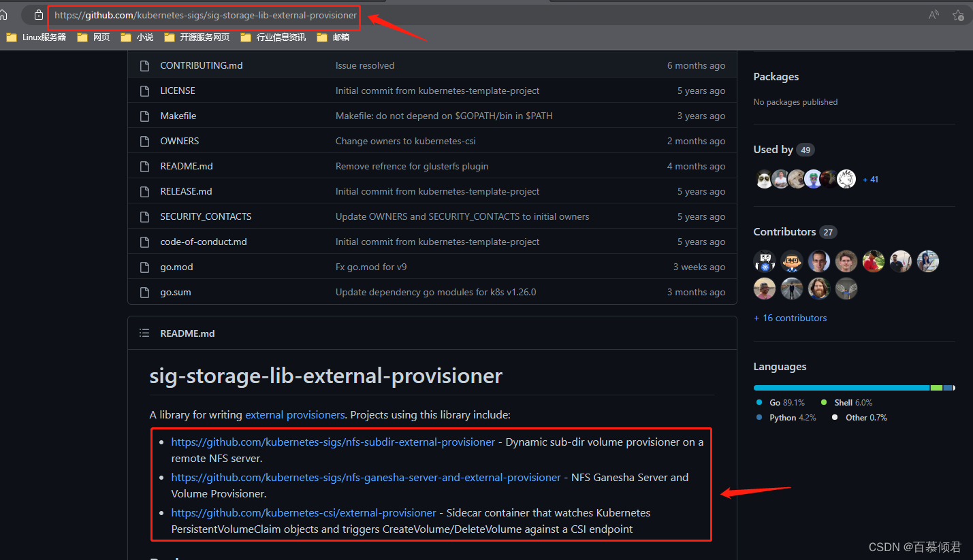Open SECURITY_CONTACTS file
This screenshot has width=973, height=560.
click(x=206, y=216)
